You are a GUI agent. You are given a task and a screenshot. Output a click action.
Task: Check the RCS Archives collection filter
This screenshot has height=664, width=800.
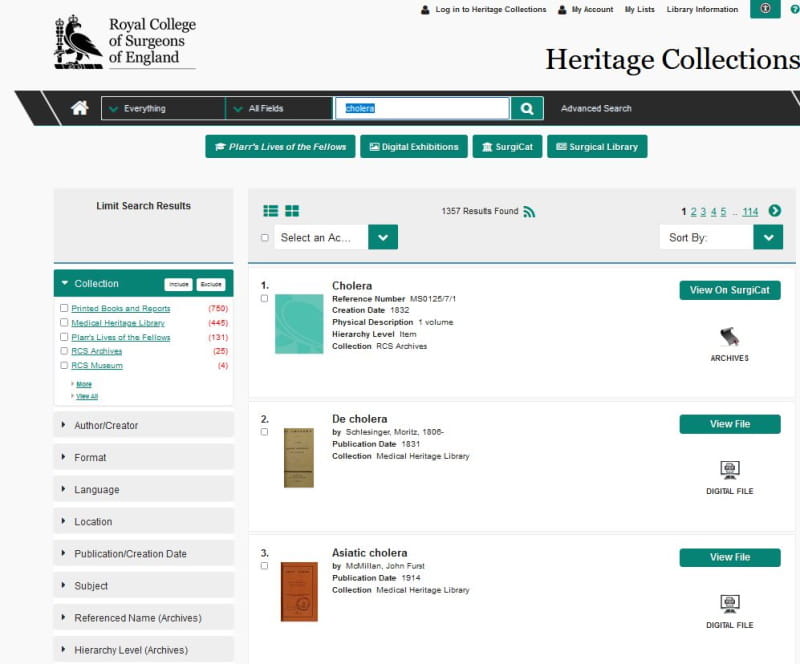(x=64, y=351)
